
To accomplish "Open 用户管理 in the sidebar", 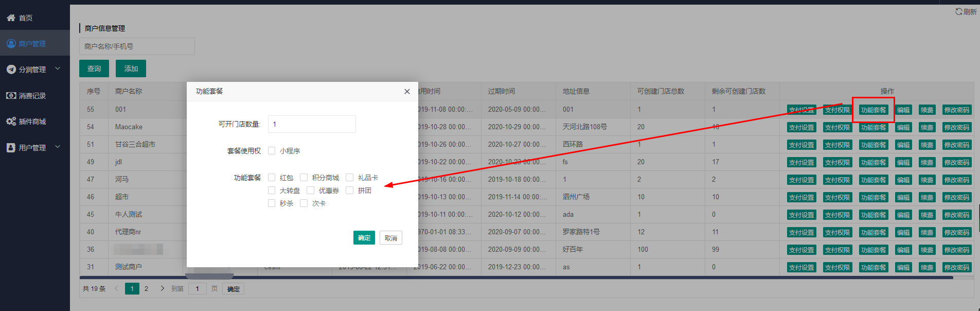I will pyautogui.click(x=32, y=148).
